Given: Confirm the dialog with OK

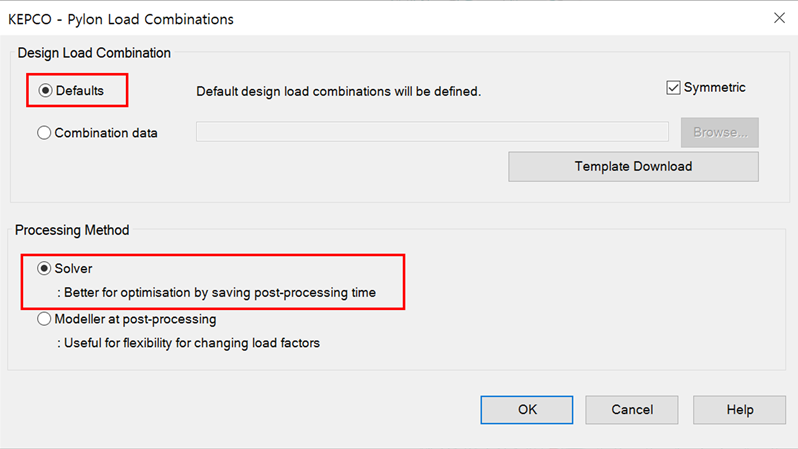Looking at the screenshot, I should click(527, 409).
